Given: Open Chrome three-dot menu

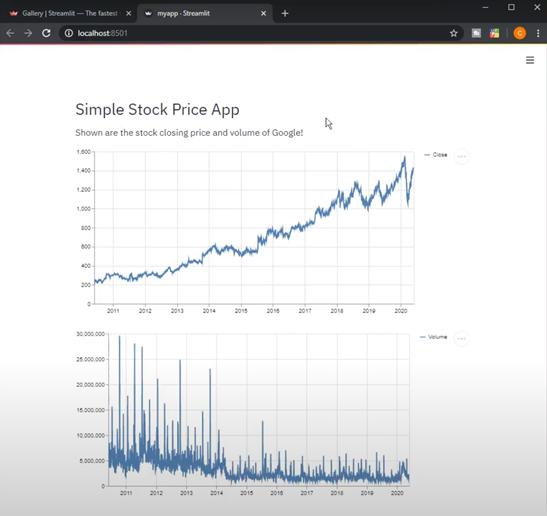Looking at the screenshot, I should 538,33.
